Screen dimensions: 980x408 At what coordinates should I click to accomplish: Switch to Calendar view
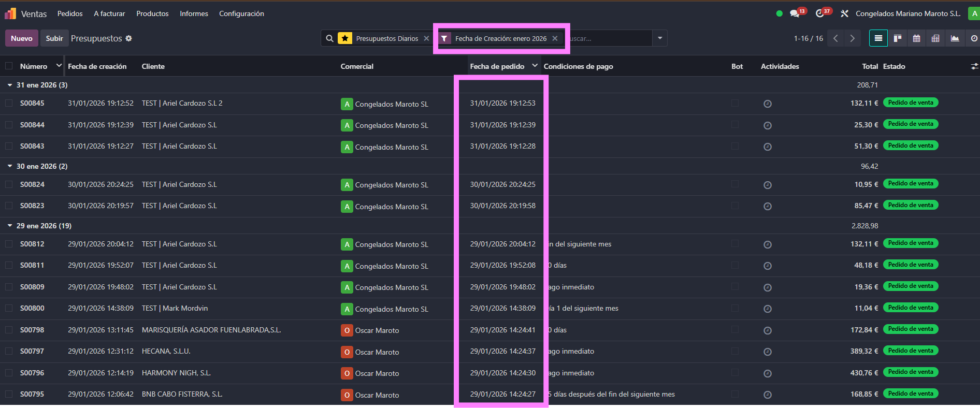point(916,38)
